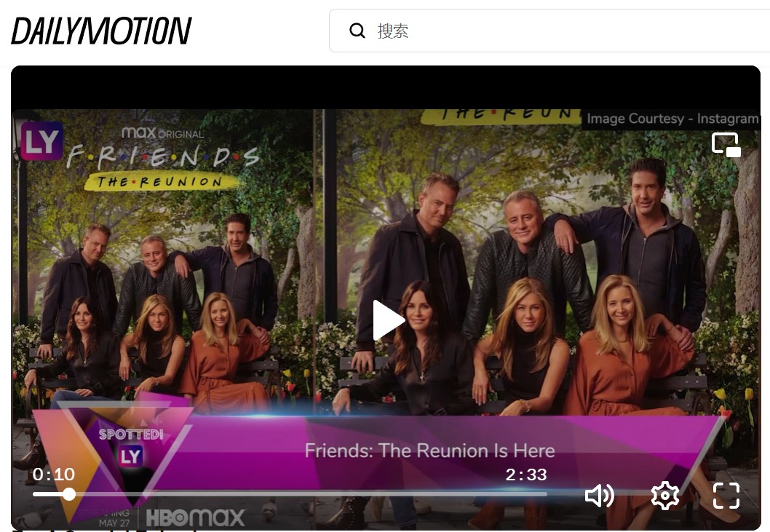The height and width of the screenshot is (532, 770).
Task: Click the Image Courtesy - Instagram caption
Action: pos(672,119)
